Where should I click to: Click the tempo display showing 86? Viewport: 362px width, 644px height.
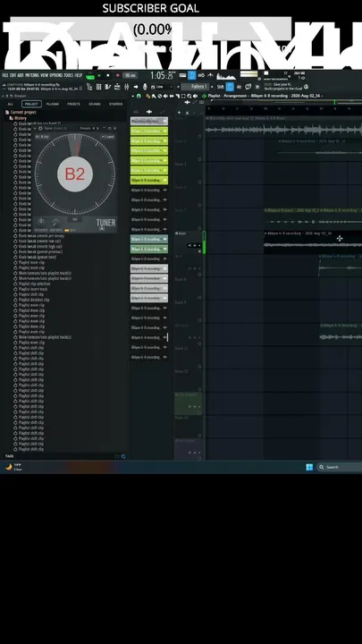pos(130,75)
